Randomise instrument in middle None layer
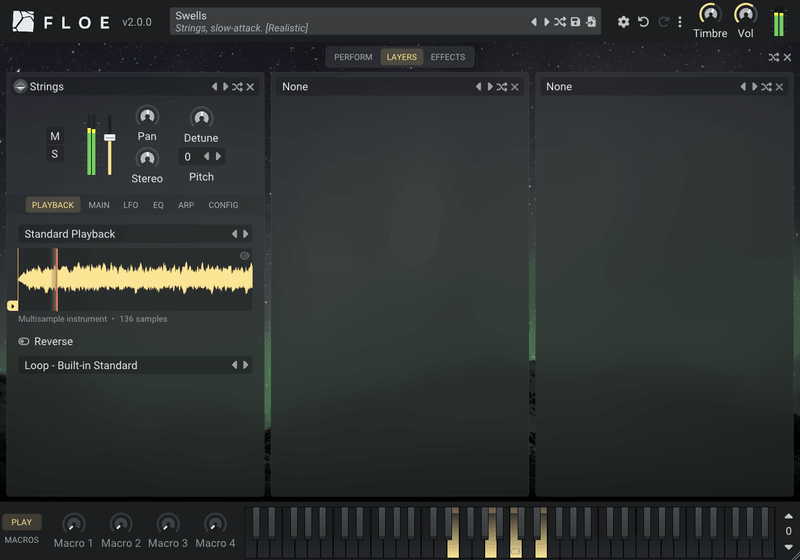Screen dimensions: 800x560 [x=502, y=87]
